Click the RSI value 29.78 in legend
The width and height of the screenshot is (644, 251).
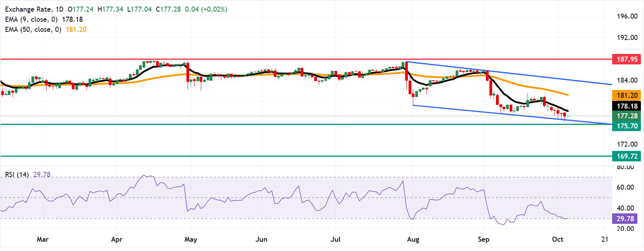click(42, 175)
